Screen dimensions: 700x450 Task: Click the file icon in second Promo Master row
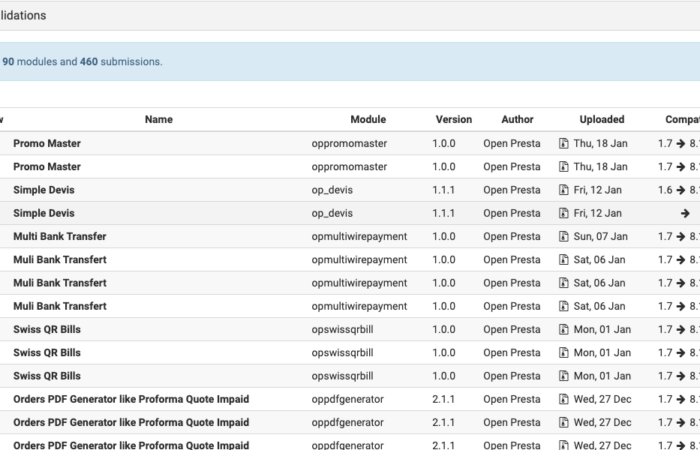pos(564,167)
